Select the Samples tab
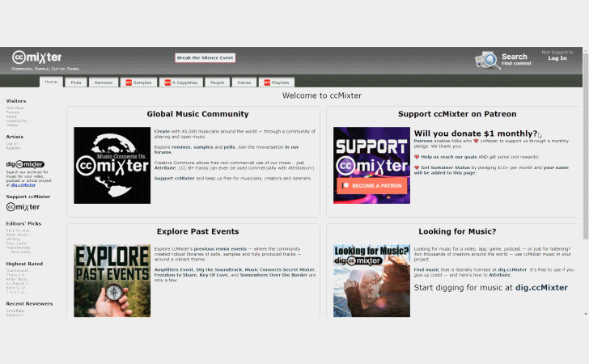 coord(138,83)
